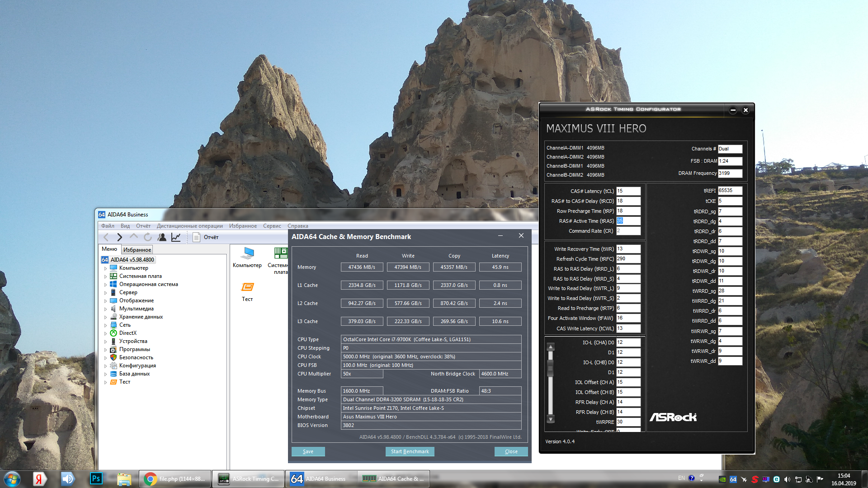Click the refresh icon in AIDA64 toolbar
868x488 pixels.
(148, 237)
